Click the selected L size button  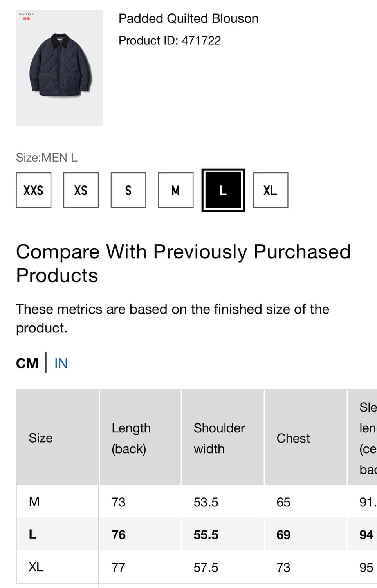click(223, 190)
